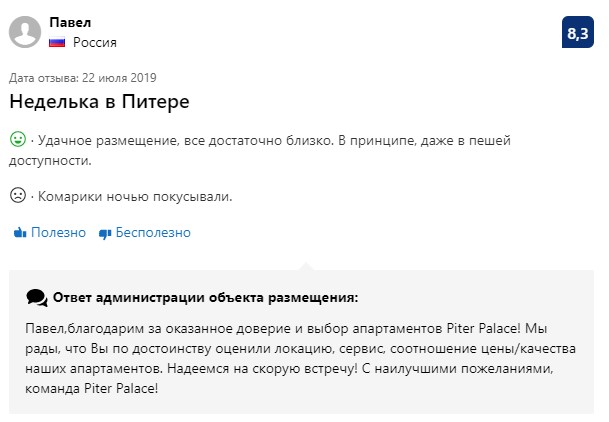Click the команда Piter Palace signature line
Image resolution: width=609 pixels, height=422 pixels.
pyautogui.click(x=92, y=389)
